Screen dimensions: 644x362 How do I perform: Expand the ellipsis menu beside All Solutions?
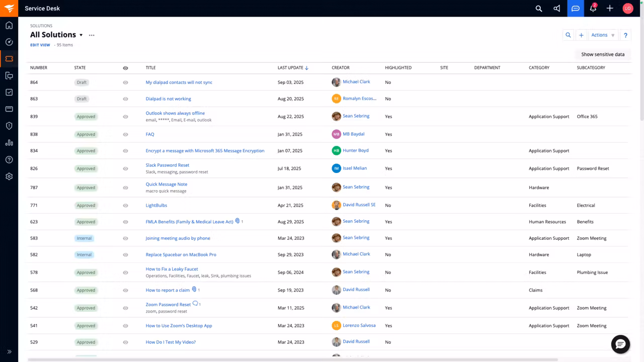coord(92,35)
